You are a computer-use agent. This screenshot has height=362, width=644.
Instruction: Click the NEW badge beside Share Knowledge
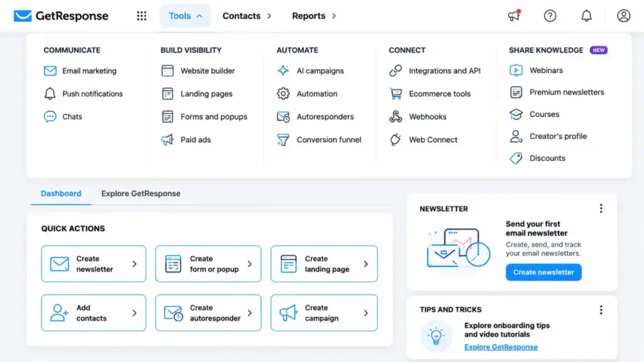(x=599, y=50)
